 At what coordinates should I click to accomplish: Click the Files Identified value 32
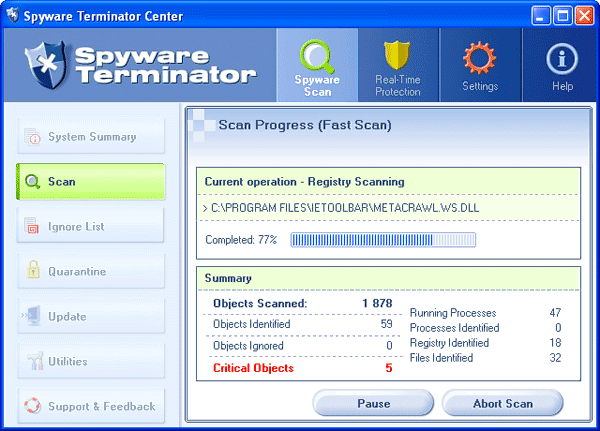(555, 358)
